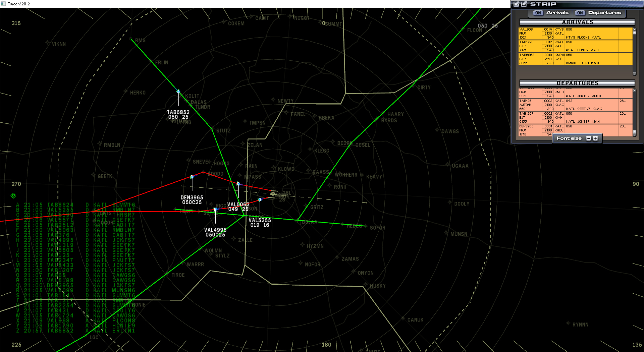Toggle the Arrivals ON switch

click(x=538, y=13)
